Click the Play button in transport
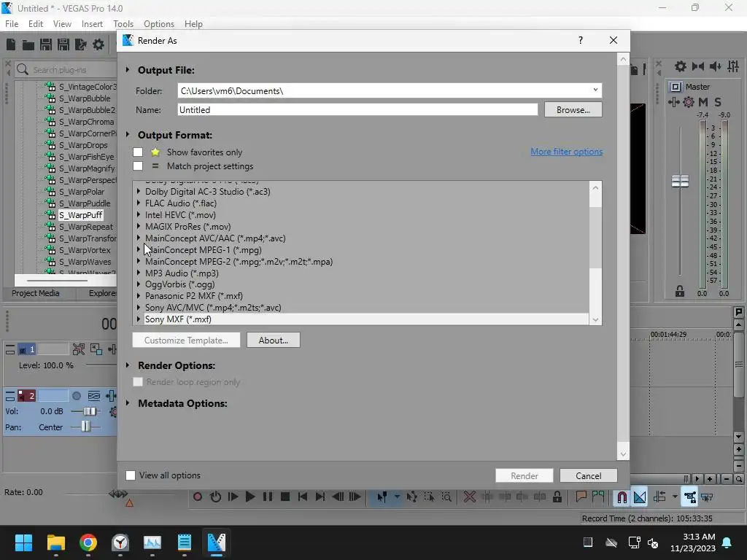747x560 pixels. pyautogui.click(x=250, y=497)
